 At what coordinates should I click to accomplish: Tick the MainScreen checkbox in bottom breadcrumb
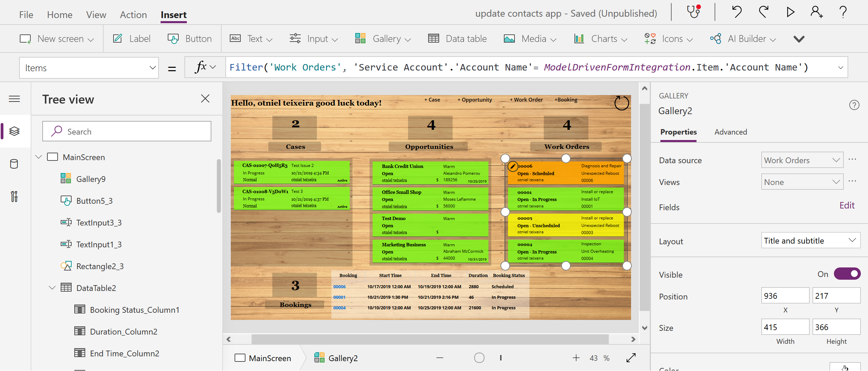tap(240, 358)
